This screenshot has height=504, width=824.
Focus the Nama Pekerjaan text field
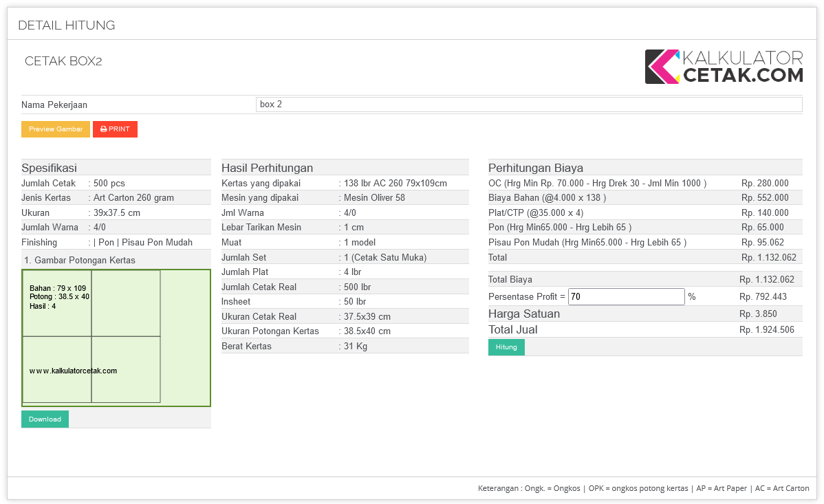[x=528, y=105]
